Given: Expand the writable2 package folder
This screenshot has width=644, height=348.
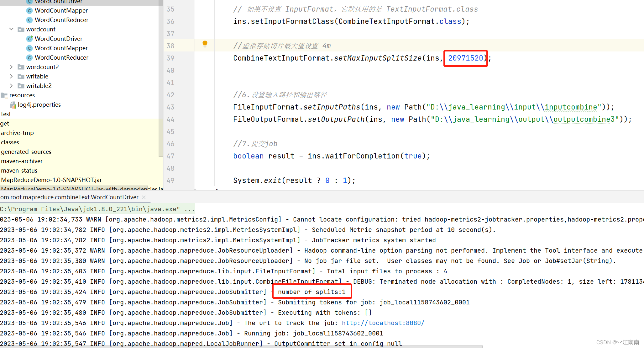Looking at the screenshot, I should [x=11, y=86].
